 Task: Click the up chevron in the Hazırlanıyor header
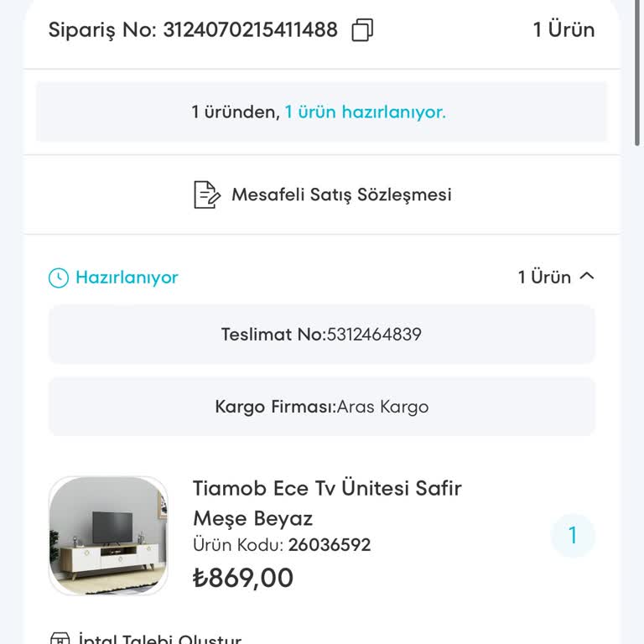[x=587, y=276]
